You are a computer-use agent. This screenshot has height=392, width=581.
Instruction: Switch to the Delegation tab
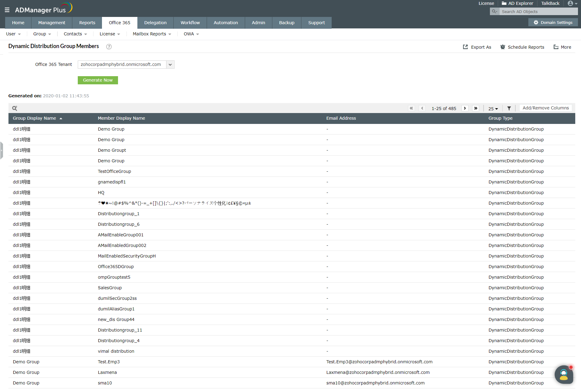click(155, 23)
